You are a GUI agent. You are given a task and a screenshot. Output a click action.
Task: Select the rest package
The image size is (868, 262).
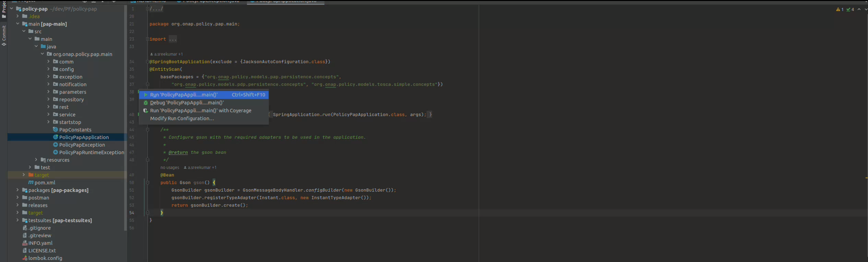pos(64,107)
